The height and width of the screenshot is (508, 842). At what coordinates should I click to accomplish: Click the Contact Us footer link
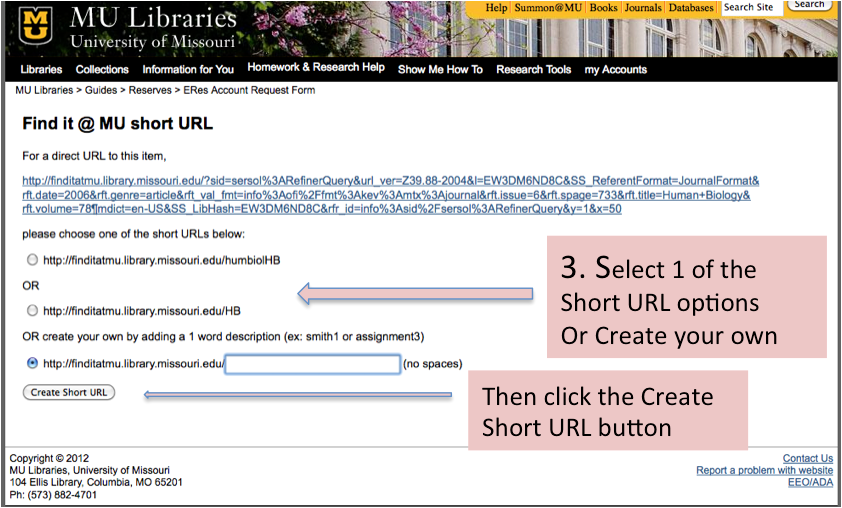pyautogui.click(x=807, y=459)
